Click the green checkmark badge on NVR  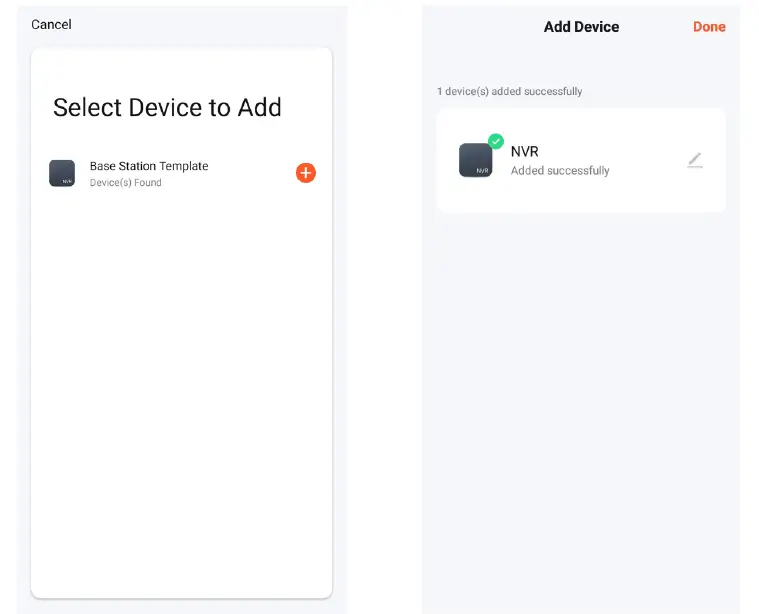tap(496, 141)
